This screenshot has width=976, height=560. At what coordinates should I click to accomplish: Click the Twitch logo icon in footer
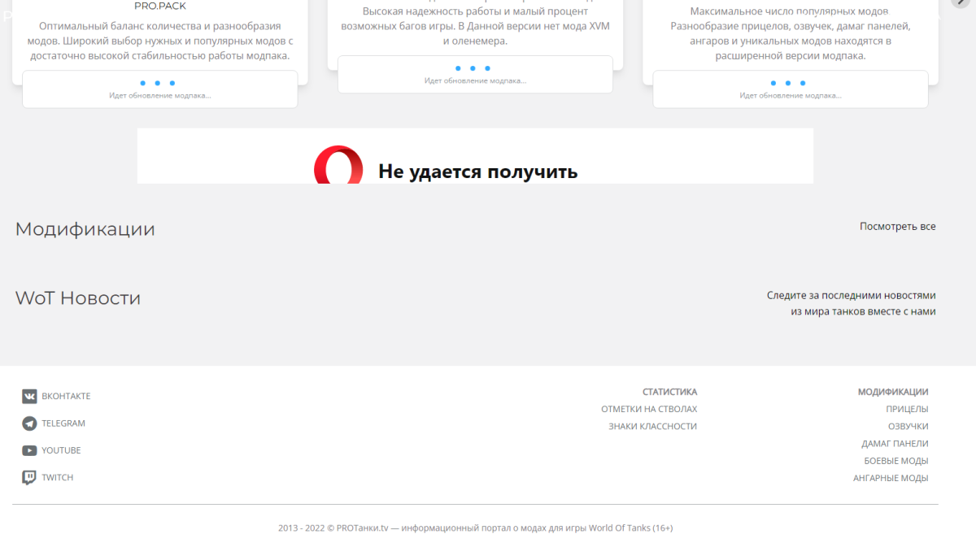click(x=29, y=478)
